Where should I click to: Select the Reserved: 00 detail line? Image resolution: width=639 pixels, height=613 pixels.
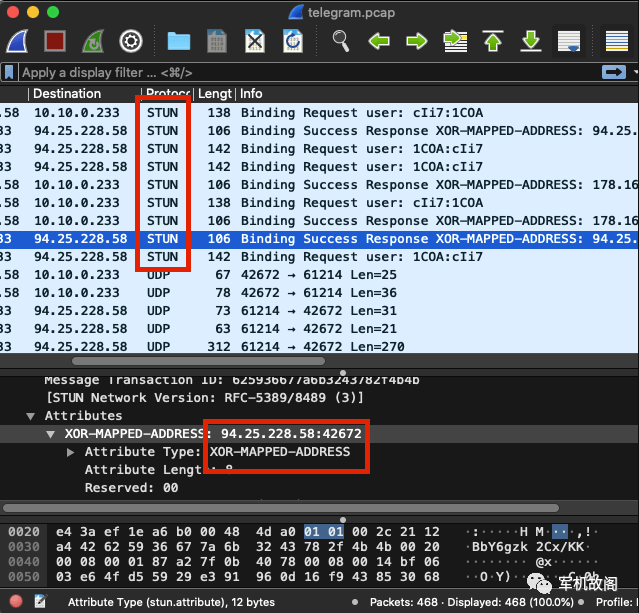(131, 487)
